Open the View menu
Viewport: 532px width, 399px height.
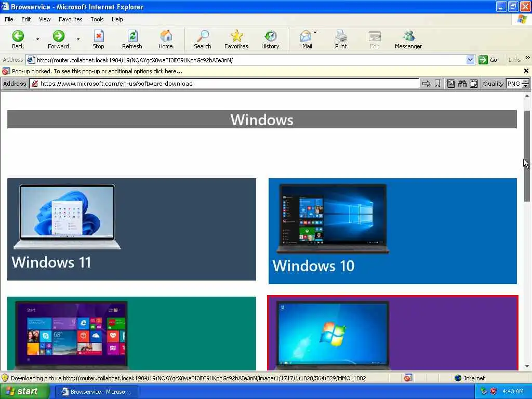click(x=45, y=19)
